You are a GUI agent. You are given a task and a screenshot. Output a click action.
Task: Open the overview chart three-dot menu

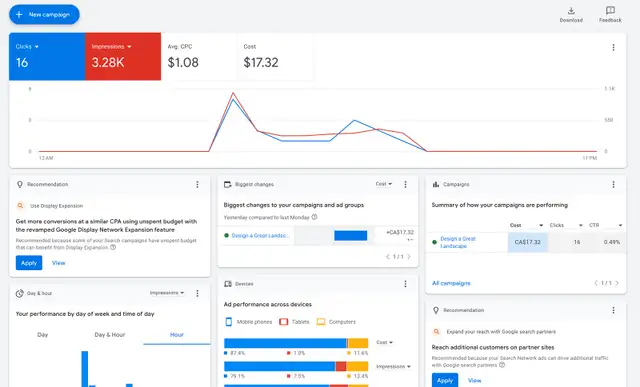(613, 47)
